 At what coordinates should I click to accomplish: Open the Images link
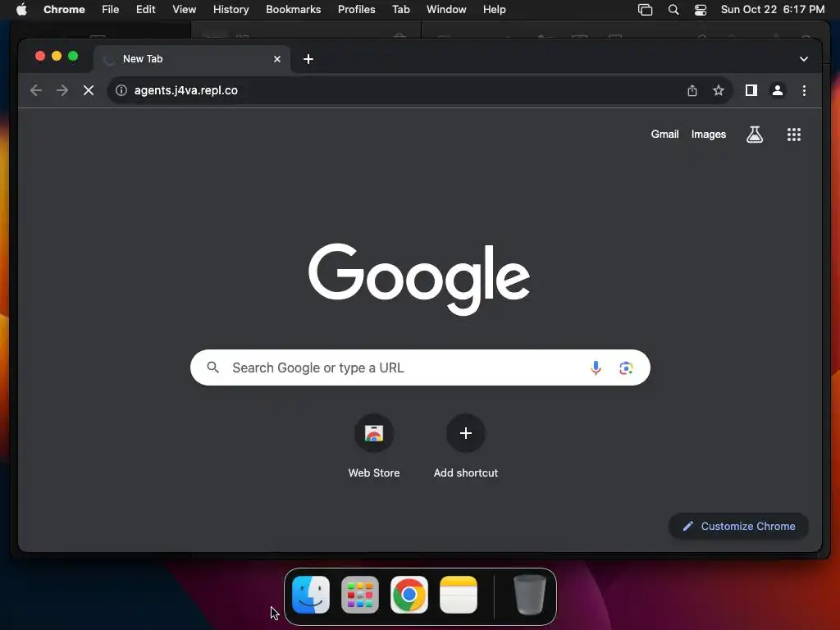click(708, 135)
